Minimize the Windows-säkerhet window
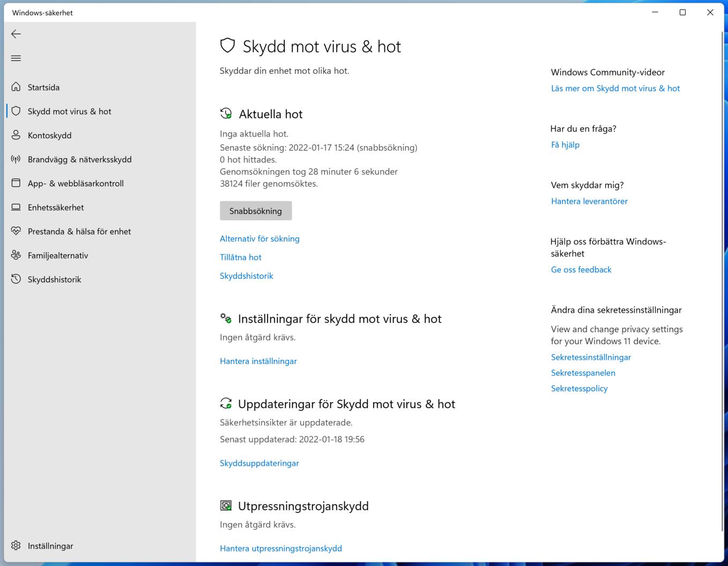The width and height of the screenshot is (728, 566). click(x=655, y=12)
